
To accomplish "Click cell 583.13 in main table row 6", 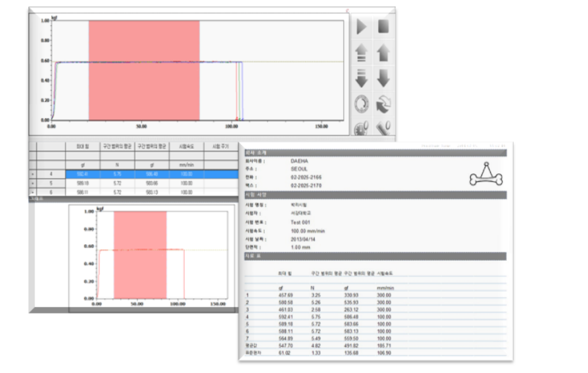I will click(x=152, y=192).
